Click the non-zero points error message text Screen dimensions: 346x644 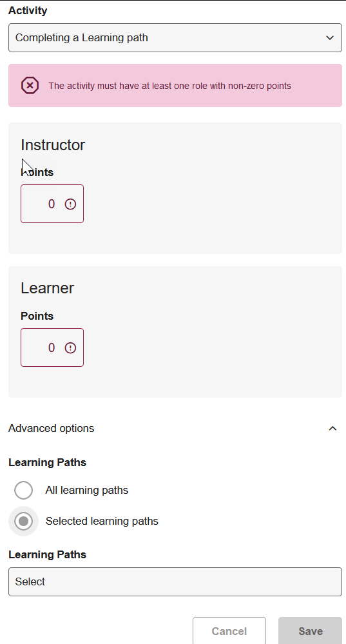pyautogui.click(x=170, y=86)
